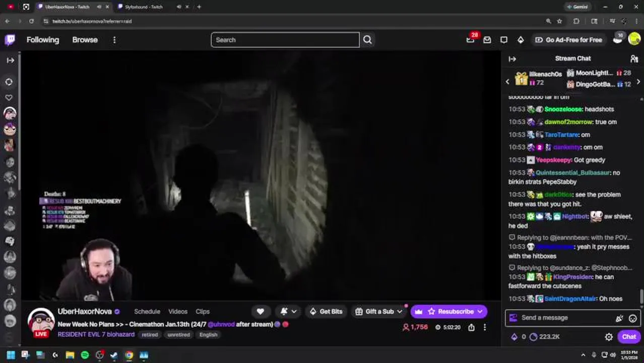The width and height of the screenshot is (644, 363).
Task: Open the Windows Start menu
Action: click(x=11, y=355)
